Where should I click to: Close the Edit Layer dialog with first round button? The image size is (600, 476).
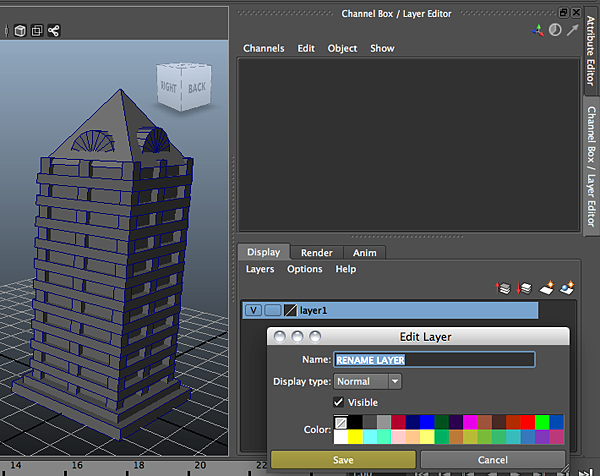(280, 337)
